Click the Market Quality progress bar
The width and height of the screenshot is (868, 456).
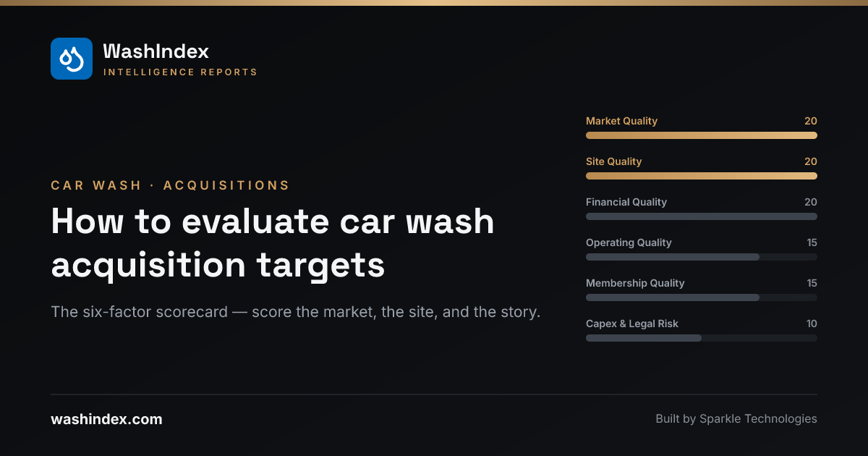(702, 135)
